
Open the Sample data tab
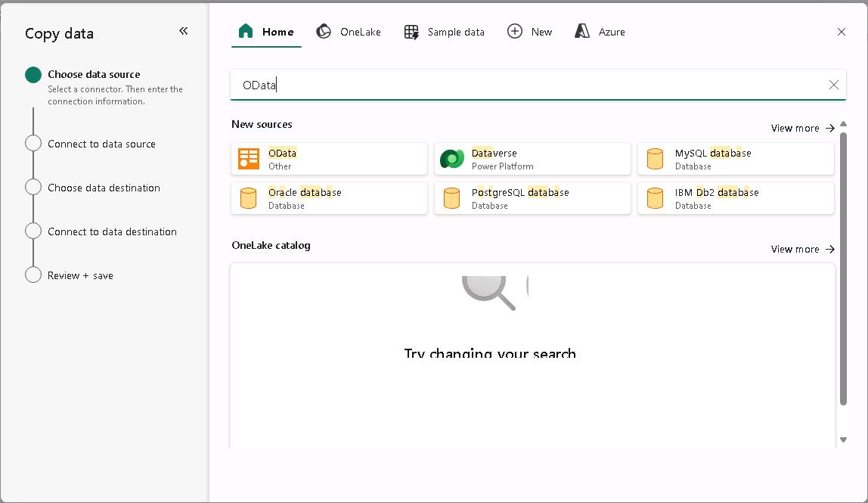click(x=445, y=32)
